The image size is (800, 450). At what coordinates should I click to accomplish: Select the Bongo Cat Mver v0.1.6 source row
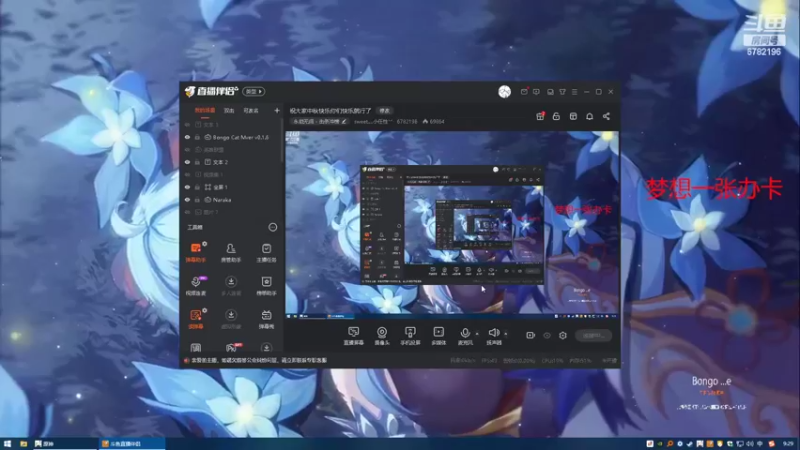232,137
